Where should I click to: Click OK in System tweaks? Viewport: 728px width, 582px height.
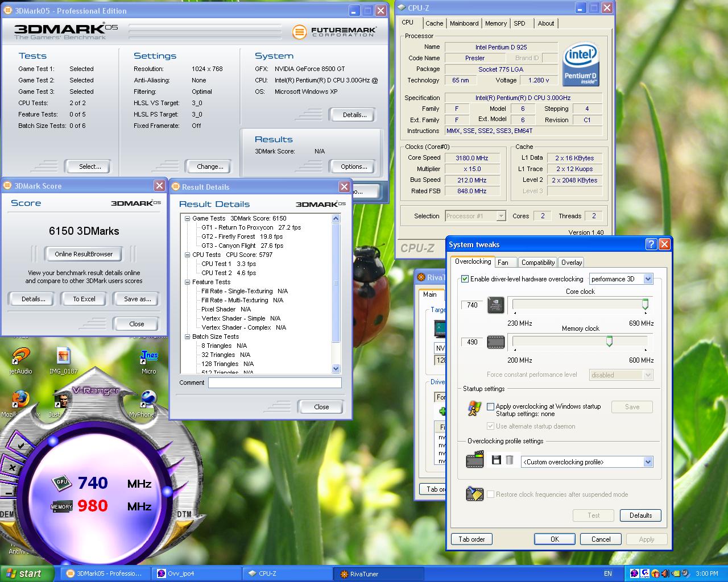(x=555, y=539)
